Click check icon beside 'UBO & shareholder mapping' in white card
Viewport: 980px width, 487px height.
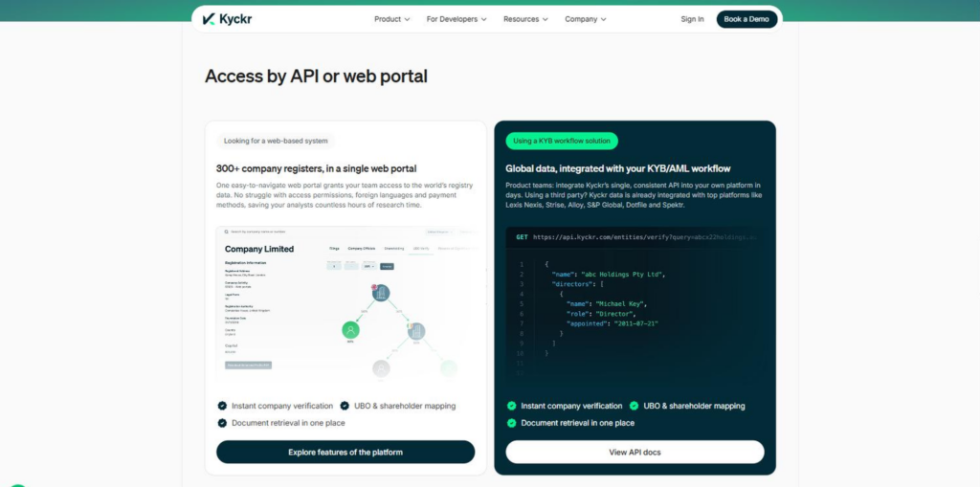(x=345, y=406)
